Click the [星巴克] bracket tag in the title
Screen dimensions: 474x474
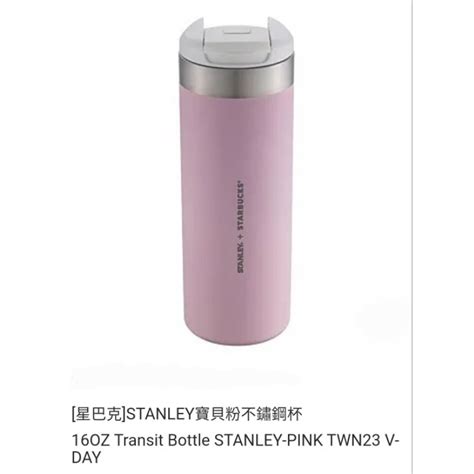click(99, 415)
